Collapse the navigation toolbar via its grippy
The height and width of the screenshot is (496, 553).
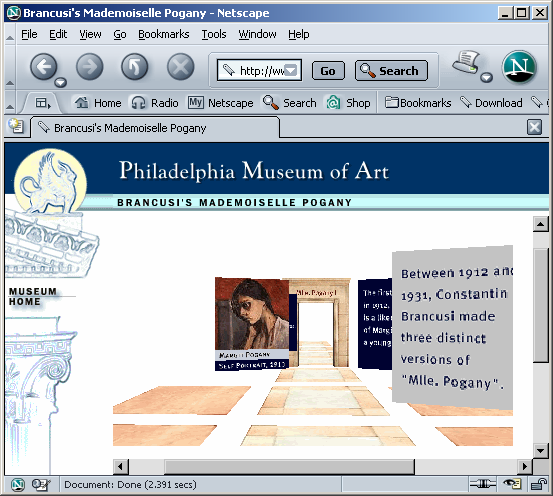point(10,67)
